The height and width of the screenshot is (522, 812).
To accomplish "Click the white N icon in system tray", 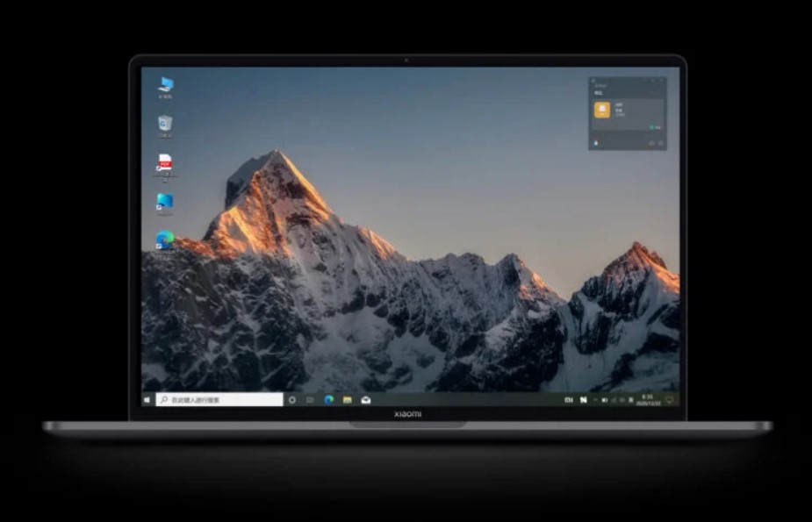I will coord(583,400).
